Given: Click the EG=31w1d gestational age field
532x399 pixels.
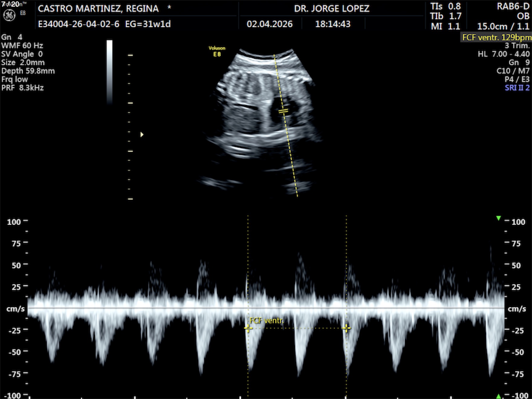Looking at the screenshot, I should click(148, 24).
